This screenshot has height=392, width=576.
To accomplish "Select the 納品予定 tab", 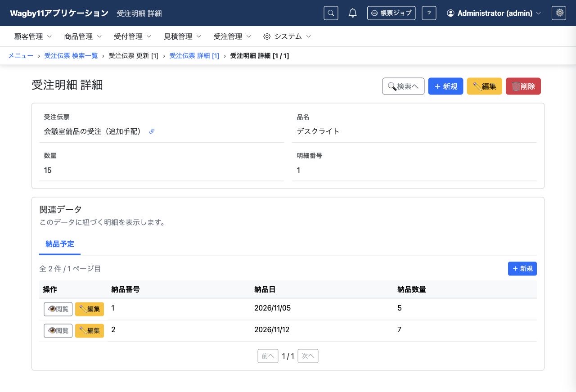I will (60, 244).
